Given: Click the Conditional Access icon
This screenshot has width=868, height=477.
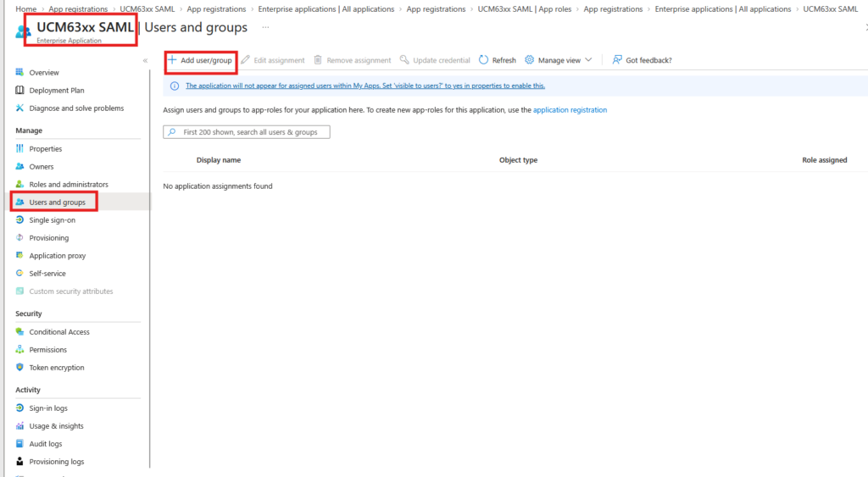Looking at the screenshot, I should click(x=20, y=331).
